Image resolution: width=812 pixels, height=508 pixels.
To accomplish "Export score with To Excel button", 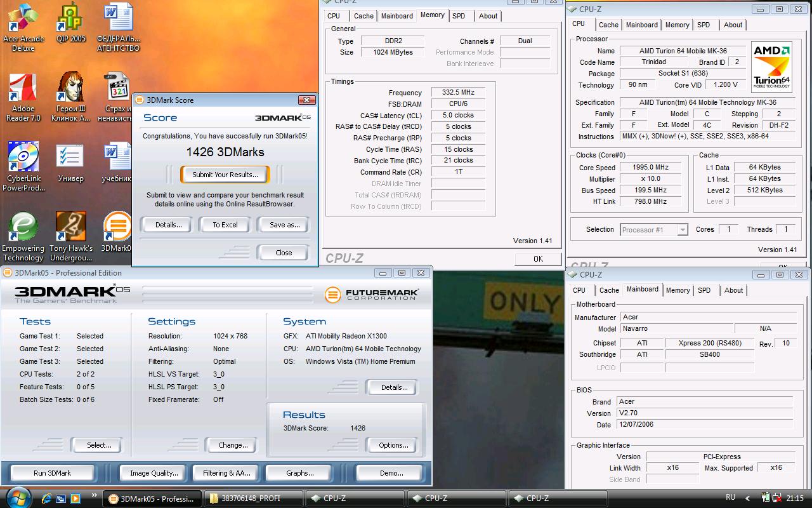I will coord(225,225).
